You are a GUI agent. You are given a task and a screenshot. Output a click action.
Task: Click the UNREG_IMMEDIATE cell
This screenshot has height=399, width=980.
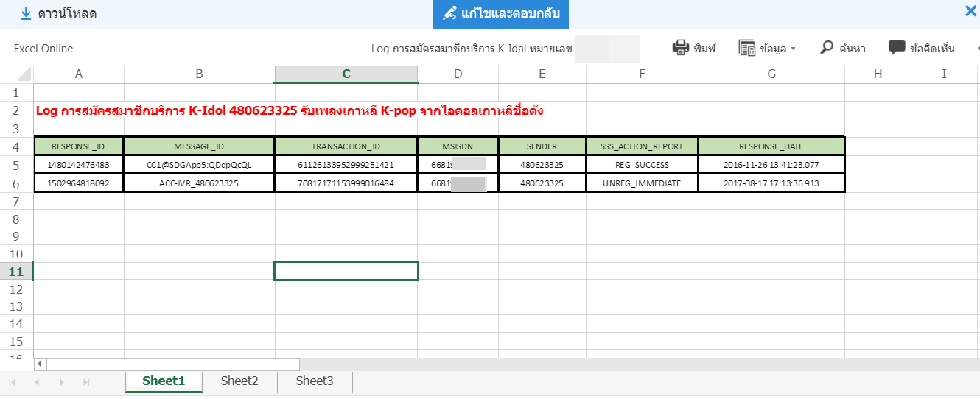pyautogui.click(x=642, y=183)
